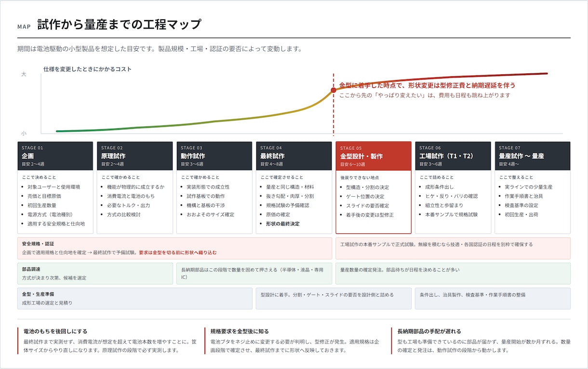Click list item 消費電流と電池のもち
This screenshot has width=588, height=369.
(131, 196)
